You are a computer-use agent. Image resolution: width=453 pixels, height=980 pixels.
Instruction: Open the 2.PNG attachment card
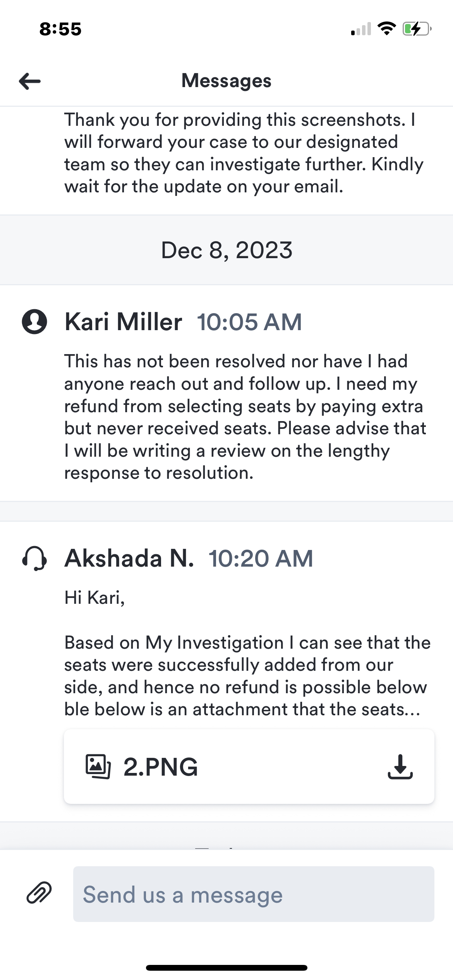(250, 768)
